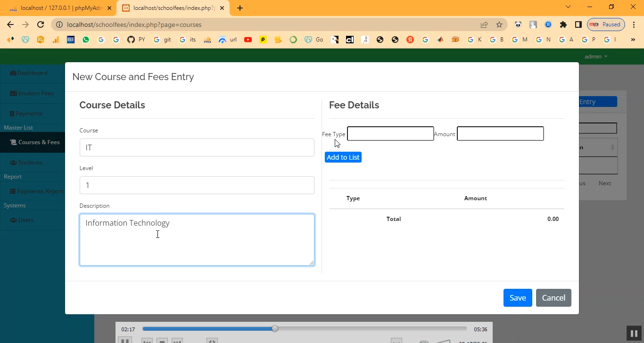The image size is (644, 343).
Task: Click the IEEE bookmark icon
Action: pyautogui.click(x=71, y=40)
